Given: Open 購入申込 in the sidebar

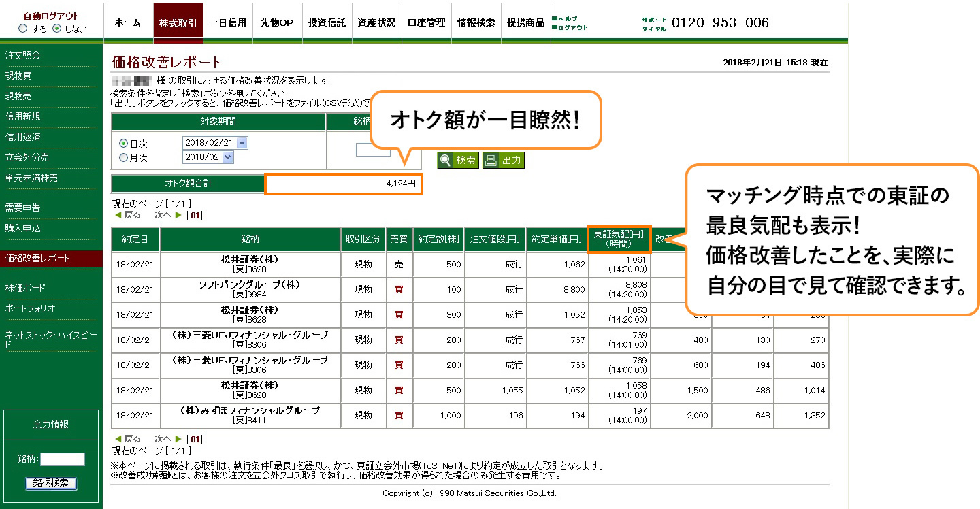Looking at the screenshot, I should pyautogui.click(x=23, y=228).
